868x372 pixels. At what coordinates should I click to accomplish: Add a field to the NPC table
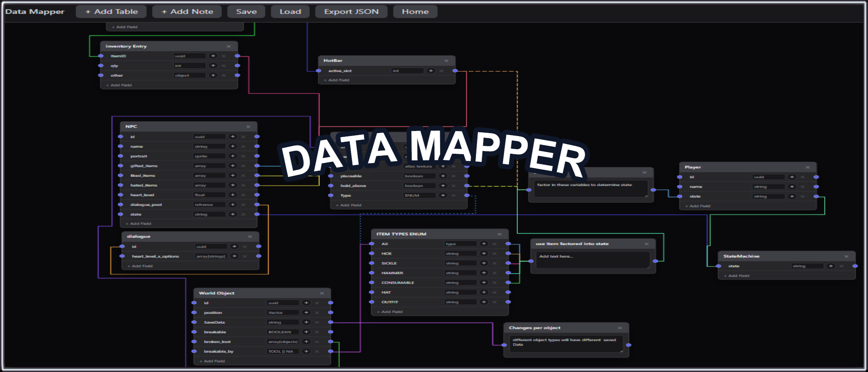point(139,224)
